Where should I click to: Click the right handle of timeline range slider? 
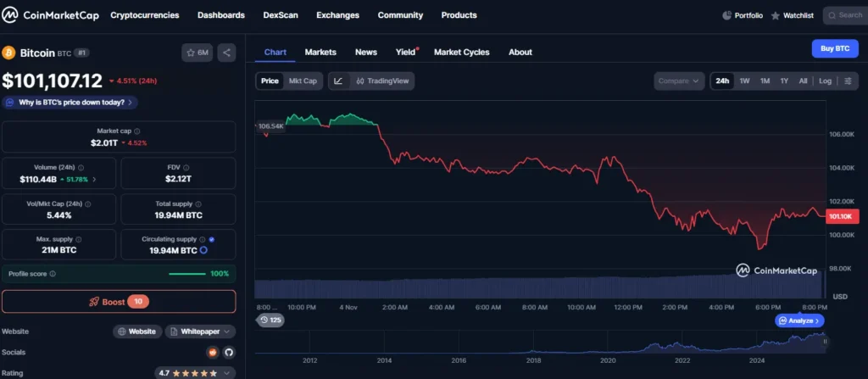pos(826,343)
